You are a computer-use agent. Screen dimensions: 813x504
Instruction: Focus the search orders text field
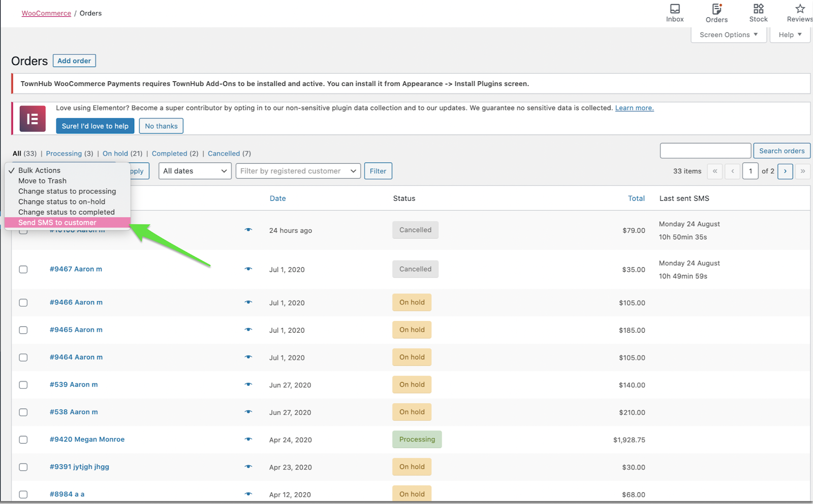point(705,151)
